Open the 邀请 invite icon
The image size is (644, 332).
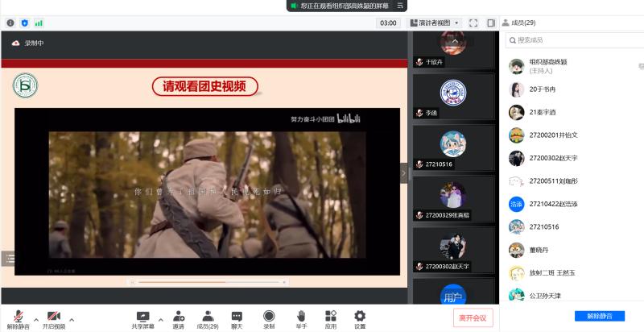coord(178,318)
